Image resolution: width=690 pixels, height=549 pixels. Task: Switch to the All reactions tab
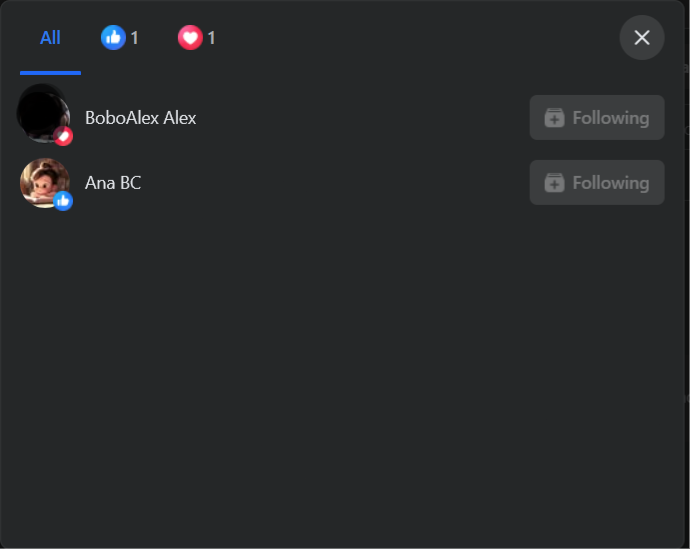(x=50, y=38)
